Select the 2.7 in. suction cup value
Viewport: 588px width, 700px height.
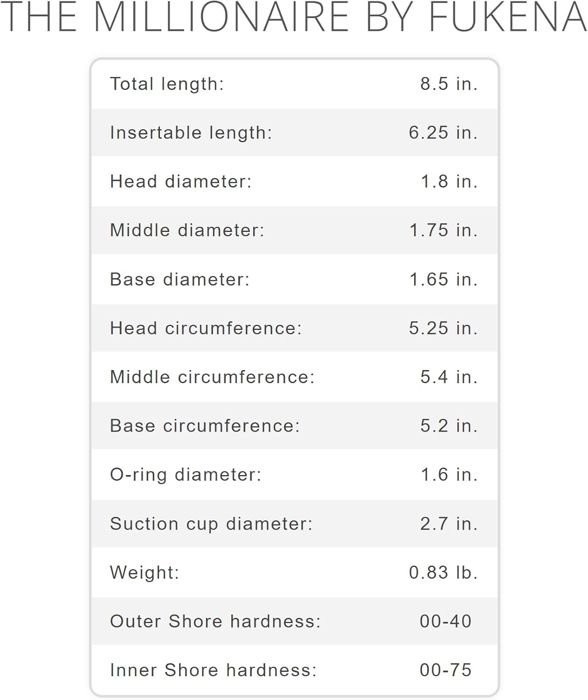(449, 524)
